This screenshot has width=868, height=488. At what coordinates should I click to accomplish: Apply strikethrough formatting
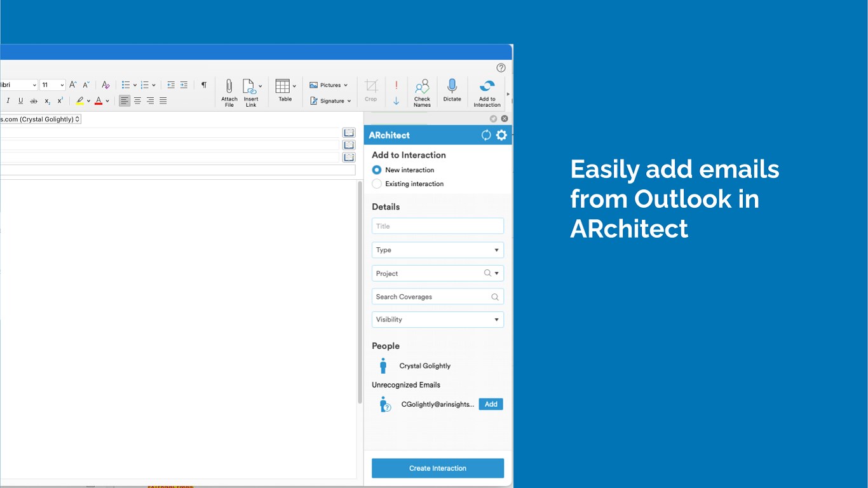[34, 100]
